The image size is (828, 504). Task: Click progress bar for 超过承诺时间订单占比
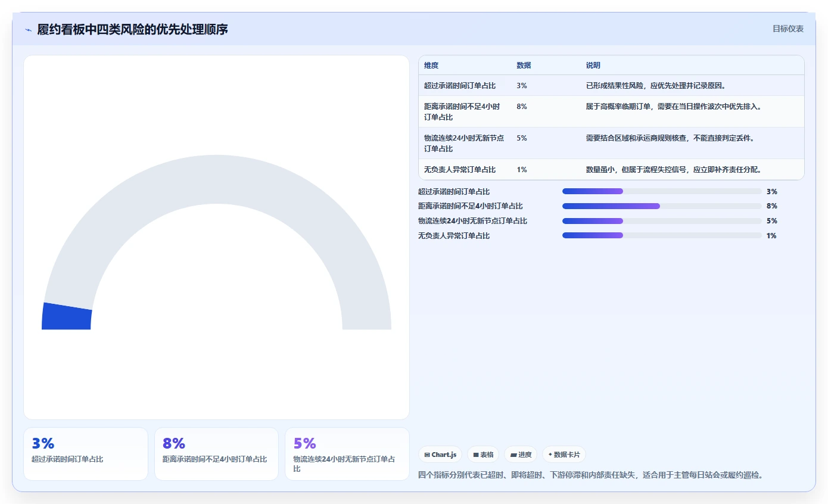(662, 191)
